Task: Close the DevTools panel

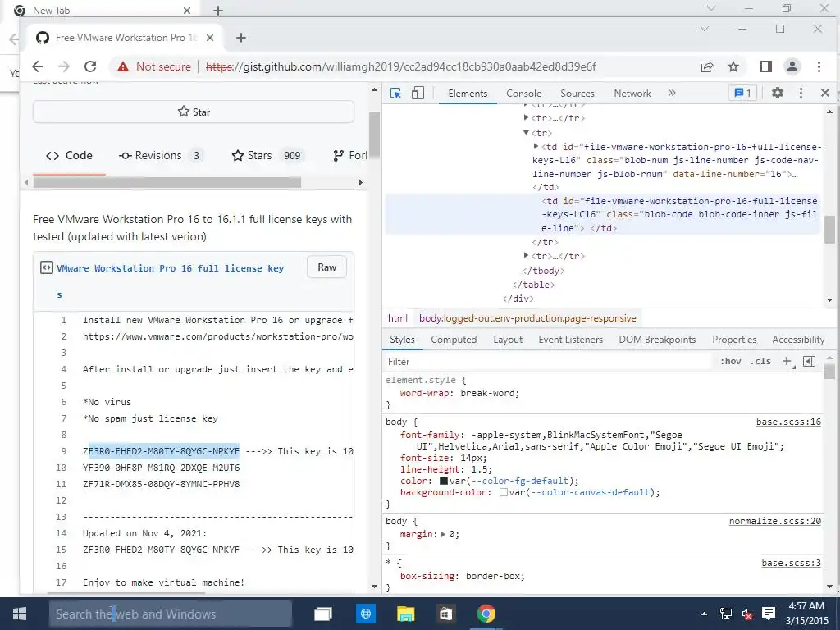Action: (x=825, y=94)
